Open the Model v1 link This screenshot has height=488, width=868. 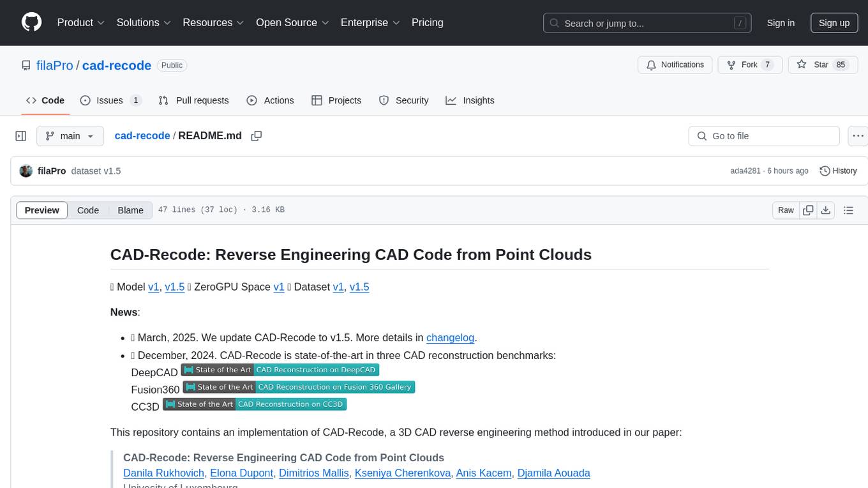[154, 287]
